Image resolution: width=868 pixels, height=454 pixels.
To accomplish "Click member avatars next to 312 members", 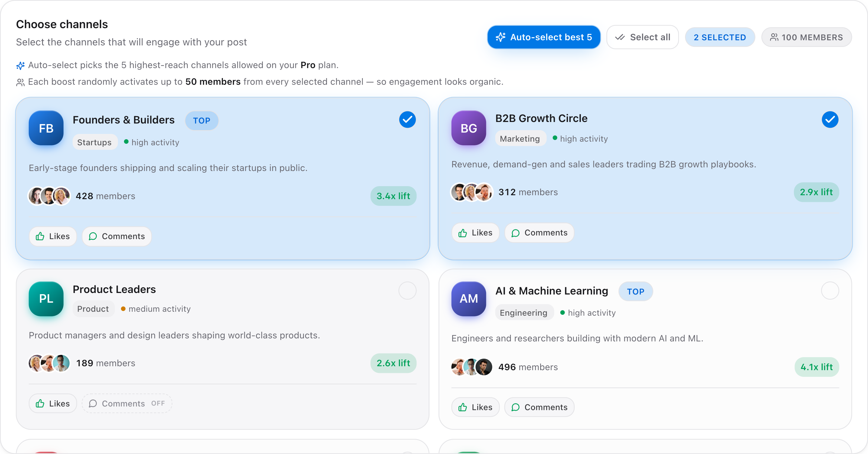I will coord(472,192).
